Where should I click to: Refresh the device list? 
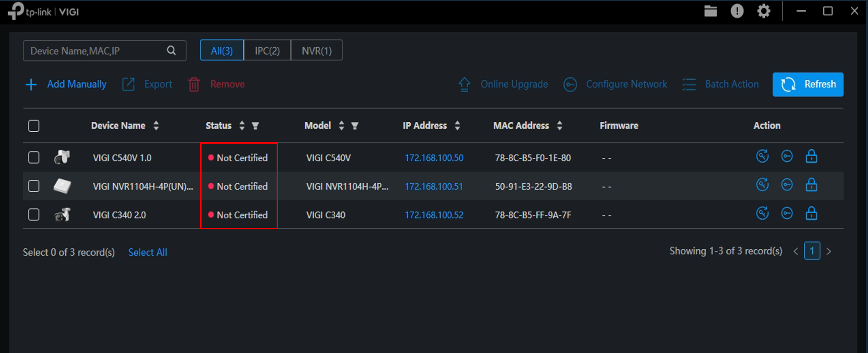click(x=808, y=84)
